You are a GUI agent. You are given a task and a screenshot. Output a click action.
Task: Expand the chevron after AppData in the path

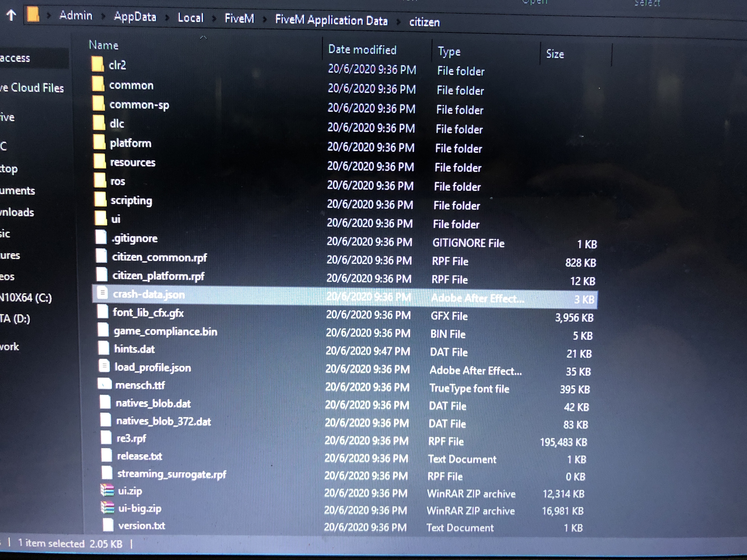coord(167,18)
